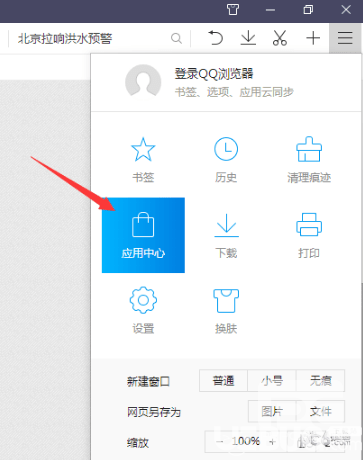Open the 下载 downloads tile in menu
363x460 pixels.
point(226,235)
